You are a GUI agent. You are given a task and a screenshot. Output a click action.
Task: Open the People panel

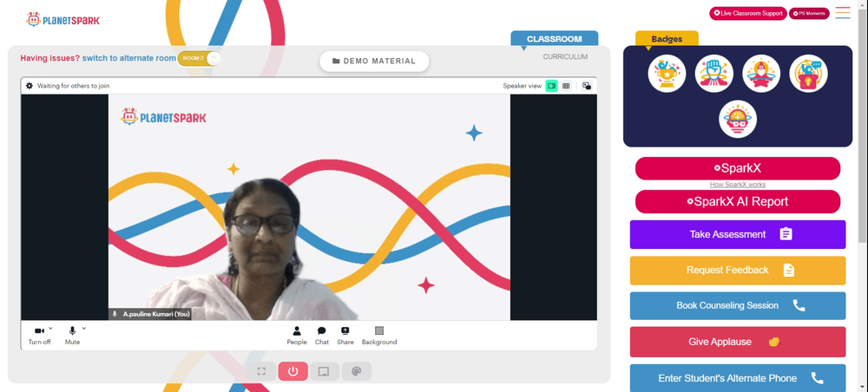[x=297, y=335]
